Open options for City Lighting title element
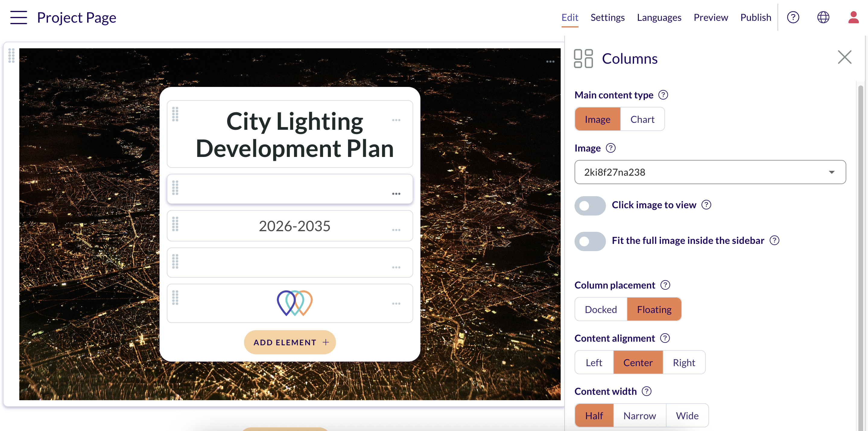868x431 pixels. pos(396,120)
